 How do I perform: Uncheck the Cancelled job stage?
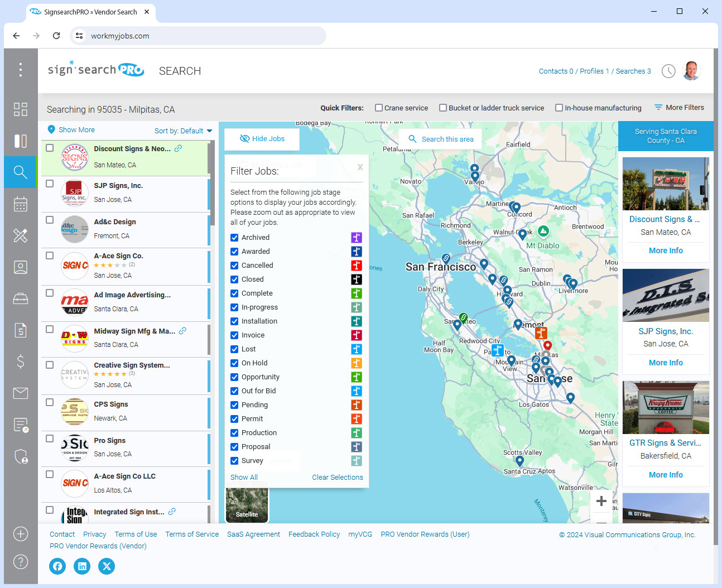(x=234, y=266)
